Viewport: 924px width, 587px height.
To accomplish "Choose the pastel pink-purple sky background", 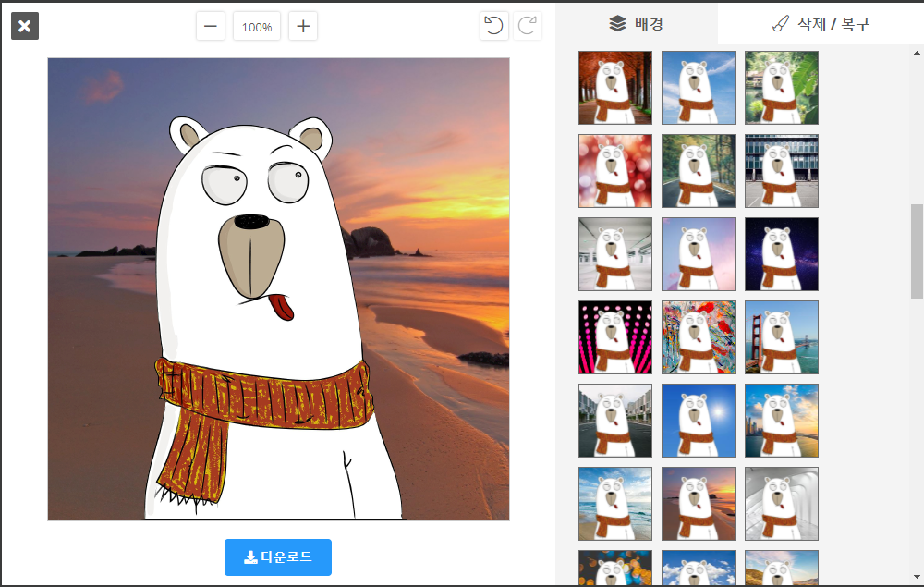I will (x=699, y=254).
